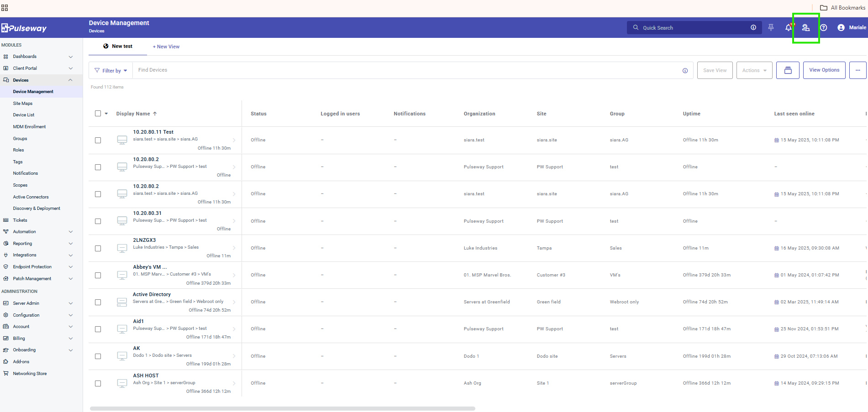
Task: Click the Add-ons puzzle icon
Action: pos(6,362)
